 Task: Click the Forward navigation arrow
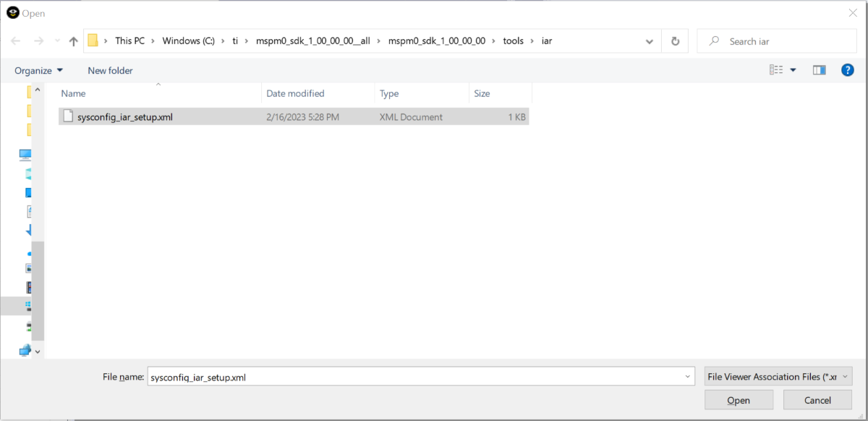click(x=38, y=41)
